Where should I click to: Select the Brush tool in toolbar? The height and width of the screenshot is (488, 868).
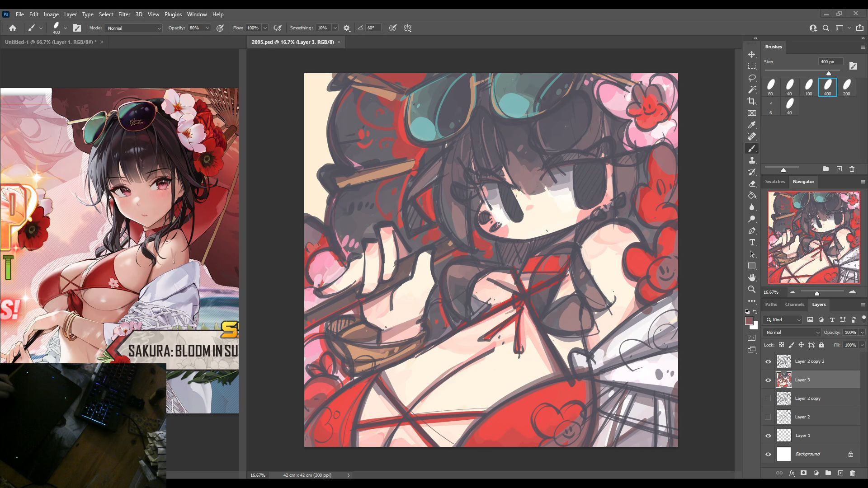point(752,148)
